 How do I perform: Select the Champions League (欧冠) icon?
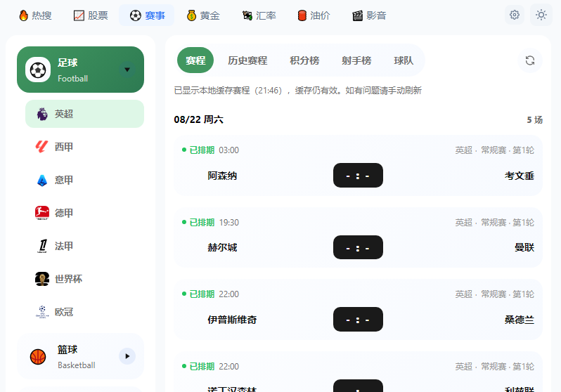(42, 312)
